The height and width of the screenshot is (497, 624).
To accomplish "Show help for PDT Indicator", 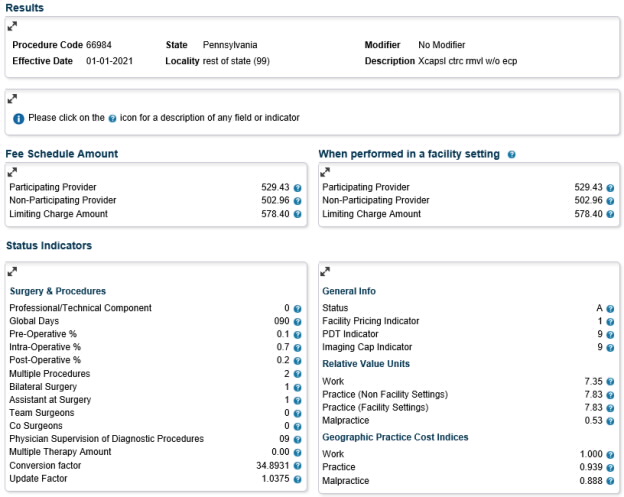I will pos(611,334).
